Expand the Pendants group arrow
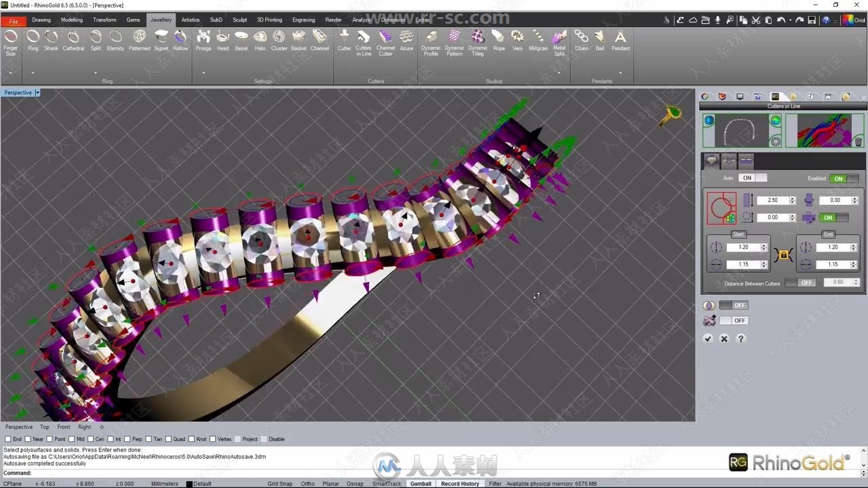This screenshot has width=868, height=488. 620,73
